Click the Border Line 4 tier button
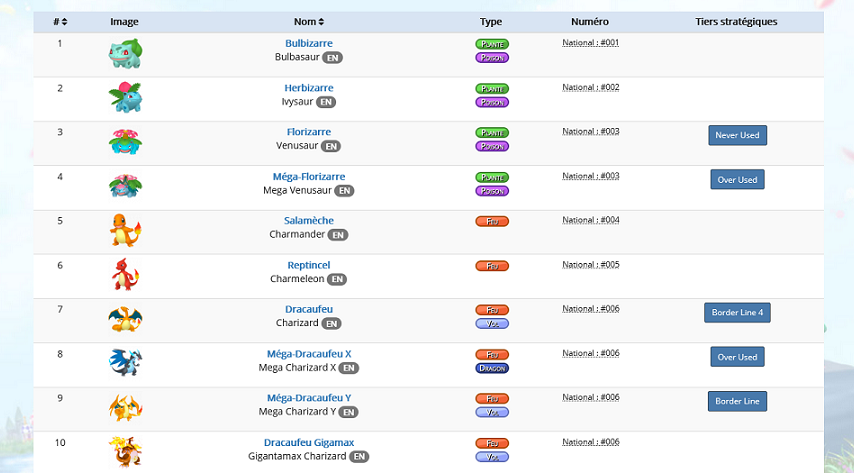 737,313
